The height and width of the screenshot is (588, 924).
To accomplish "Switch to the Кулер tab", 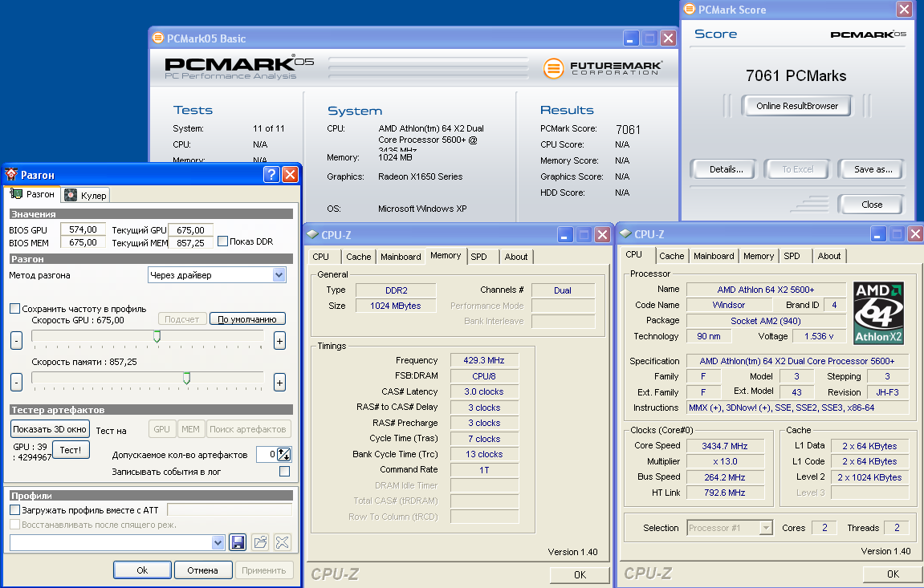I will click(86, 196).
